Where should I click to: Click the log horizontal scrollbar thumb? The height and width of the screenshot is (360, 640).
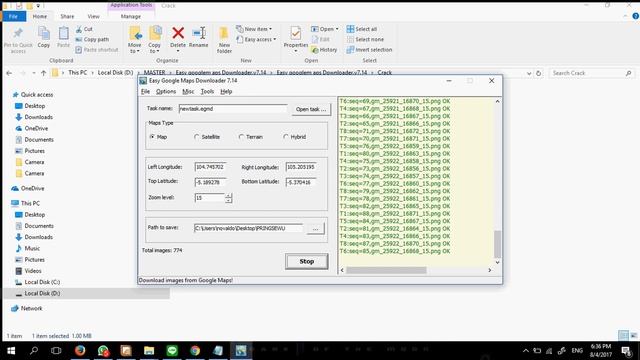tap(386, 270)
